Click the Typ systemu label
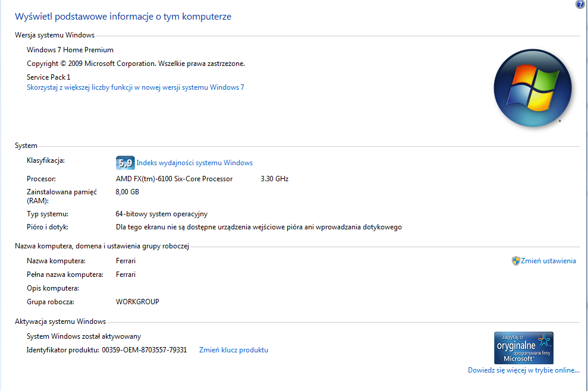The height and width of the screenshot is (391, 588). 48,214
